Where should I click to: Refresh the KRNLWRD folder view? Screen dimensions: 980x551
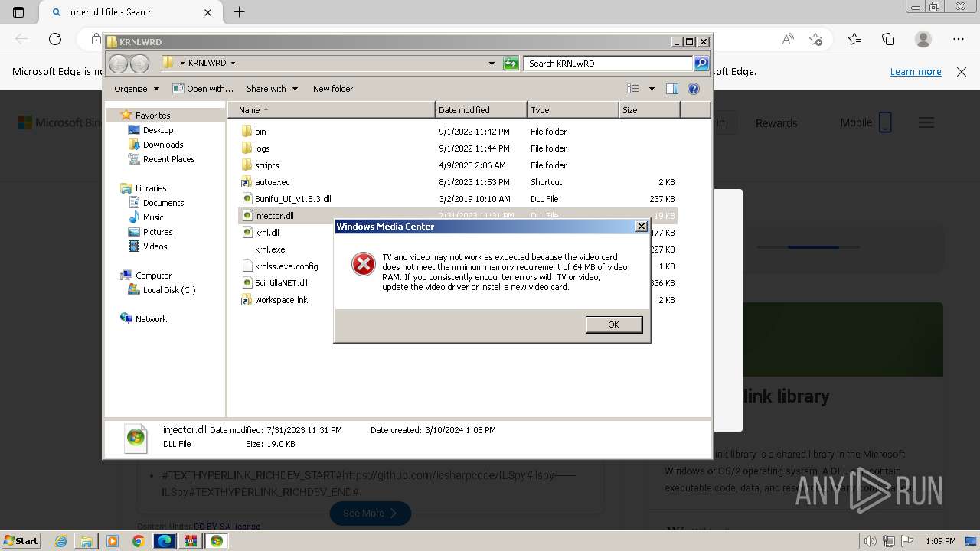point(511,64)
